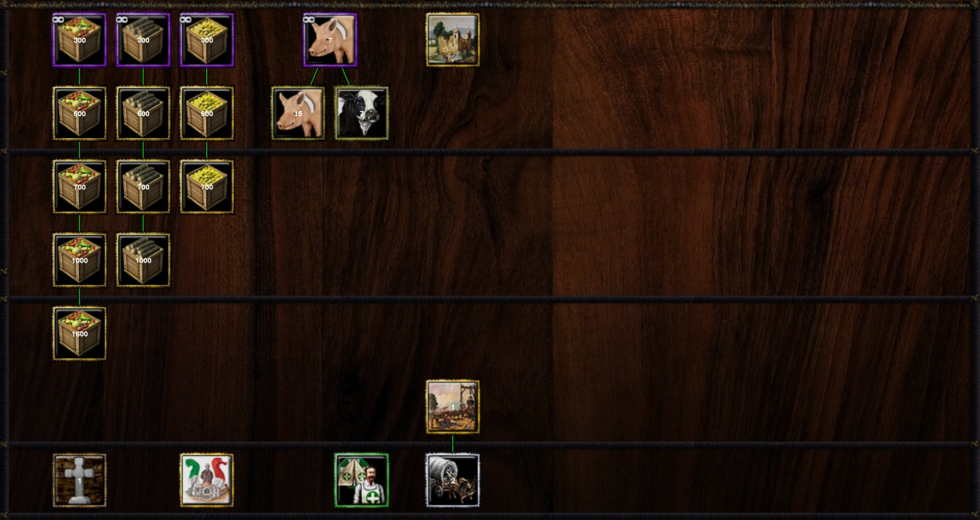The width and height of the screenshot is (980, 520).
Task: Select the 600 gold coin crate card
Action: coord(207,113)
